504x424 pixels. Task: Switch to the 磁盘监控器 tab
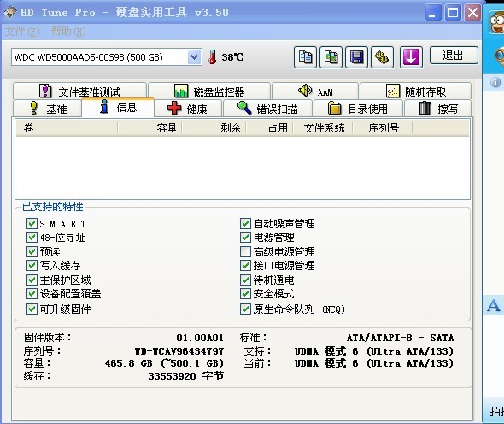tap(209, 91)
